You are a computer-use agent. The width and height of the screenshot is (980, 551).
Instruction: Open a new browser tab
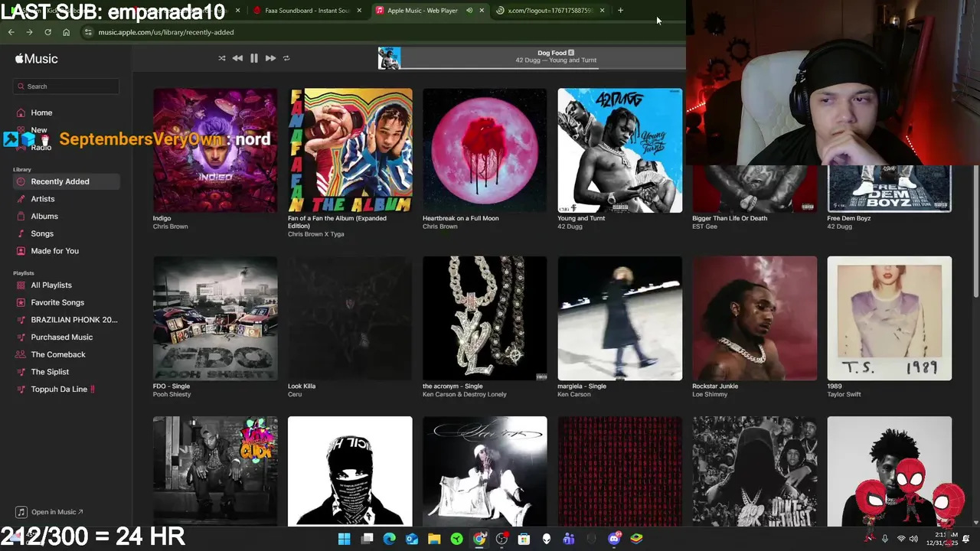[620, 11]
